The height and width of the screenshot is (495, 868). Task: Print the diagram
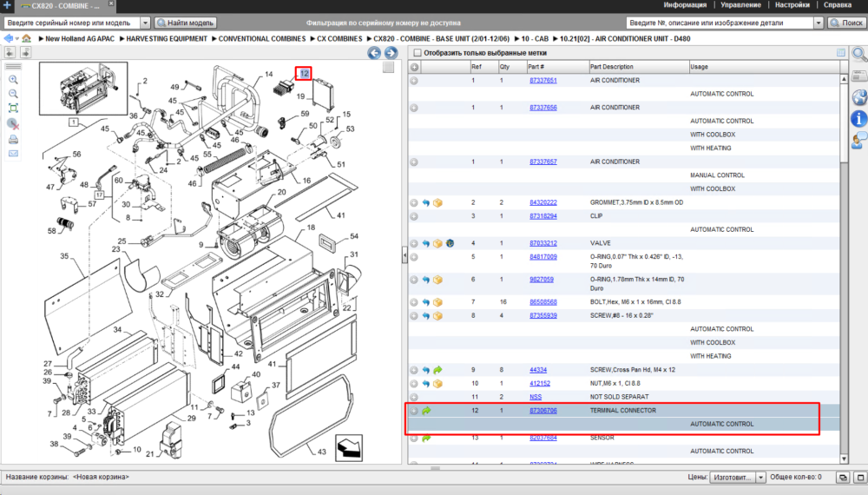pyautogui.click(x=13, y=140)
